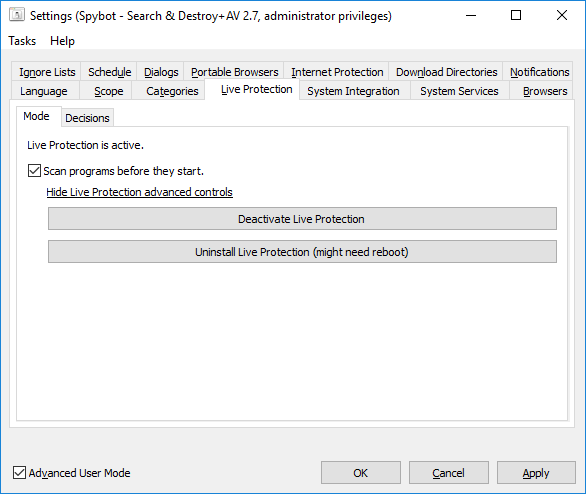
Task: Toggle the Advanced User Mode checkbox
Action: pyautogui.click(x=19, y=473)
